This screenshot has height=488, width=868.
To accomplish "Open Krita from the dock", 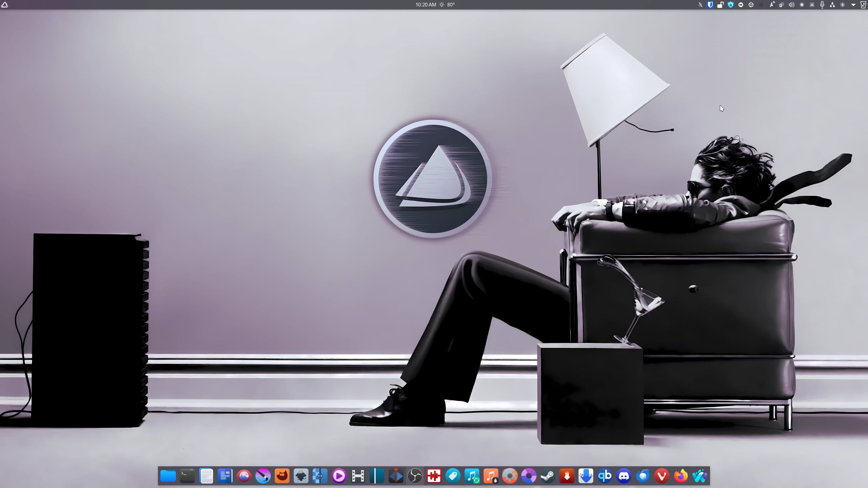I will tap(263, 476).
